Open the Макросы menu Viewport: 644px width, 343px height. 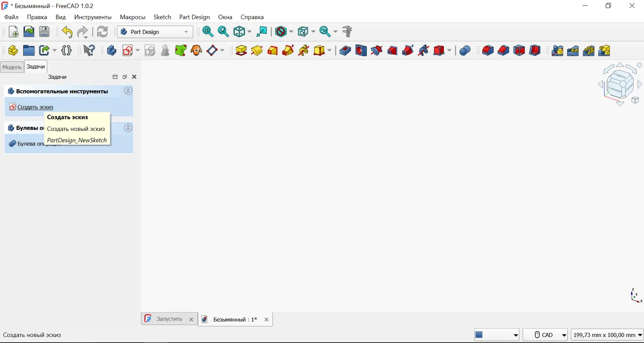click(x=132, y=17)
